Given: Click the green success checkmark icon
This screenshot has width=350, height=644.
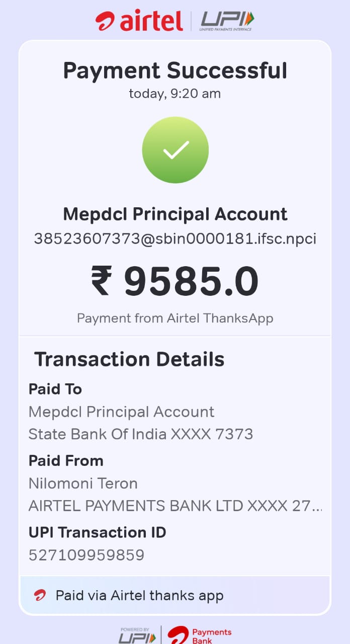Looking at the screenshot, I should 175,149.
